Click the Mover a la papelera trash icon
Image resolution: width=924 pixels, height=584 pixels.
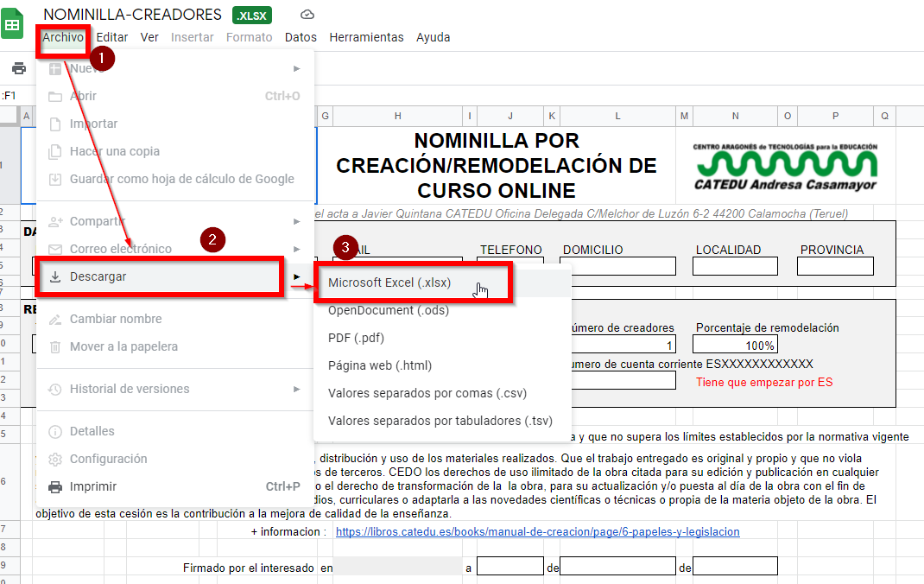[54, 346]
